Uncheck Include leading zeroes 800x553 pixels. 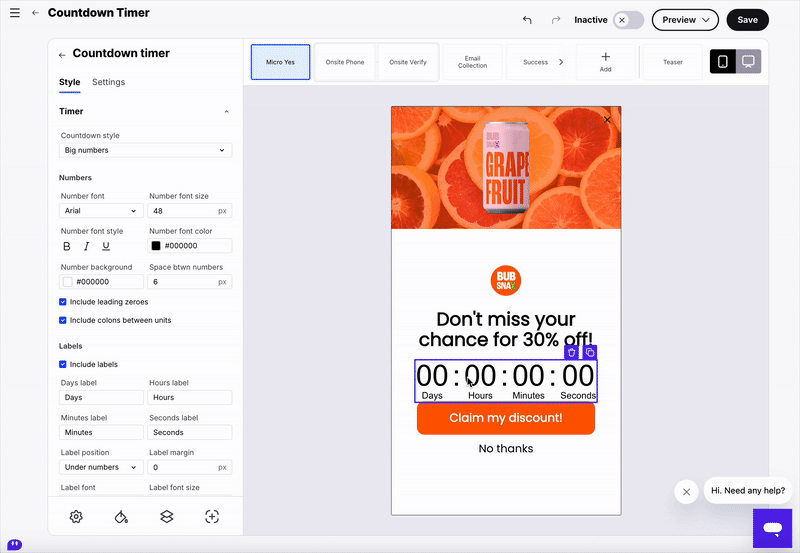pyautogui.click(x=64, y=302)
